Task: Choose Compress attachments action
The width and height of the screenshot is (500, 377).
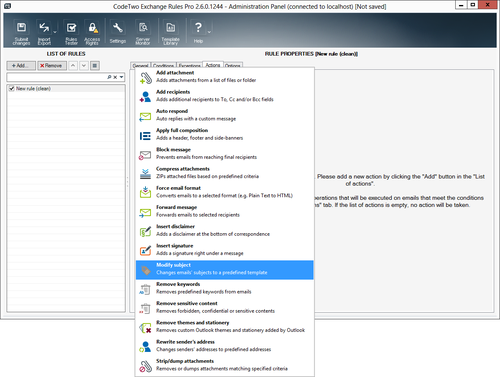Action: pos(225,173)
